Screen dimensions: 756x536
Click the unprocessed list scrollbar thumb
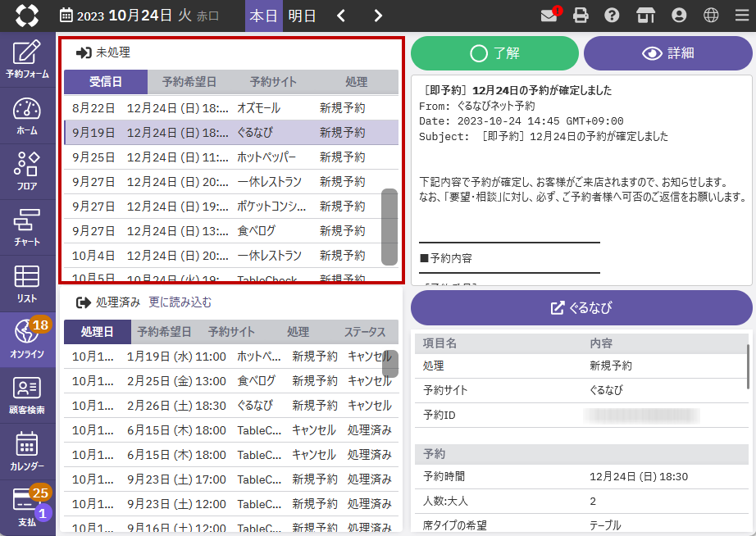(389, 226)
